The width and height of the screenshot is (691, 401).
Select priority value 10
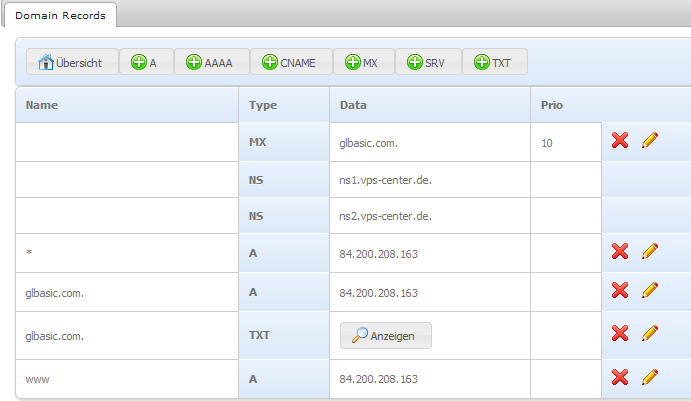pos(566,142)
